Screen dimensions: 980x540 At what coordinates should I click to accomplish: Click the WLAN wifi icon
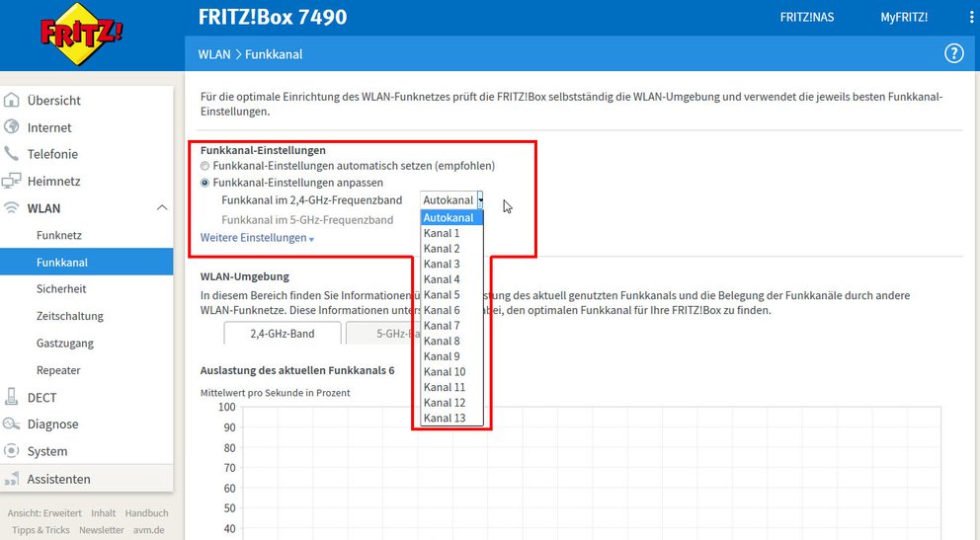(x=11, y=208)
